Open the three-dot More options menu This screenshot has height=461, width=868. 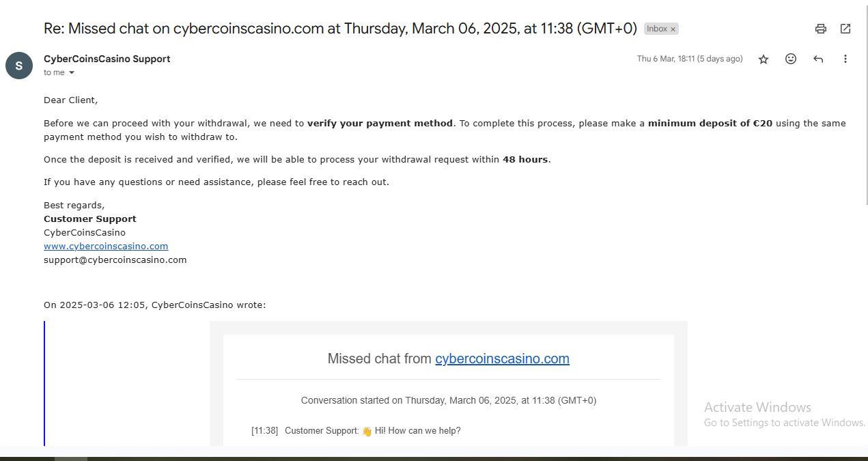point(845,59)
